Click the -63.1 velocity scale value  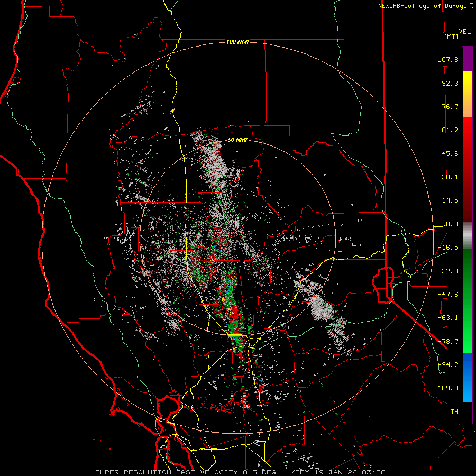click(x=448, y=317)
